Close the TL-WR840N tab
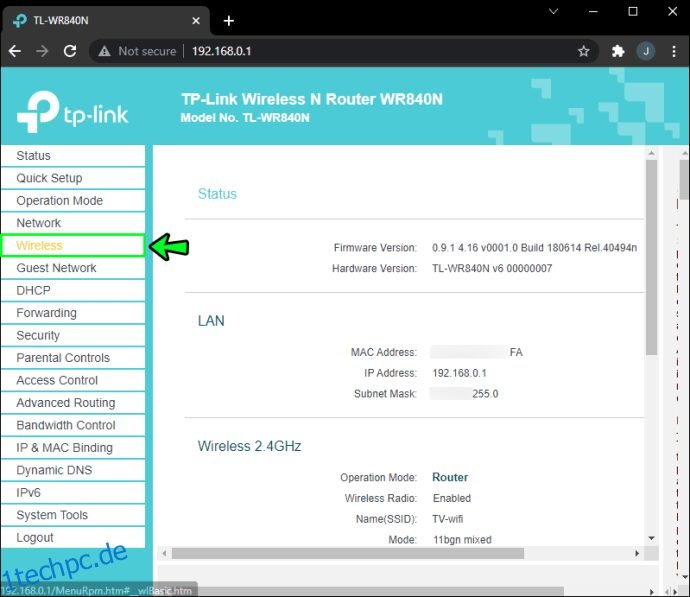Image resolution: width=690 pixels, height=597 pixels. [196, 21]
